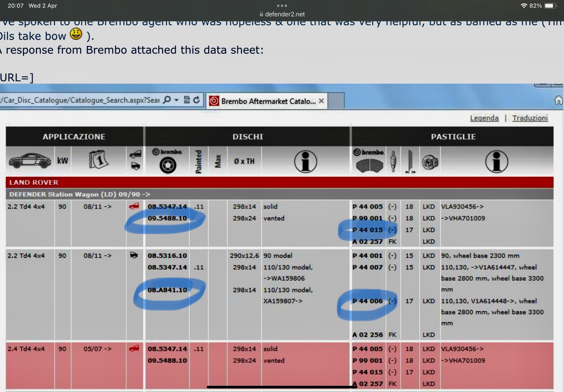
Task: Click the front/rear axle column icon
Action: tap(135, 160)
